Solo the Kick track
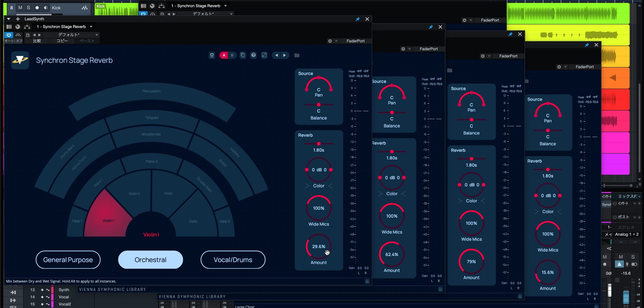Viewport: 644px width, 308px height. tap(28, 8)
